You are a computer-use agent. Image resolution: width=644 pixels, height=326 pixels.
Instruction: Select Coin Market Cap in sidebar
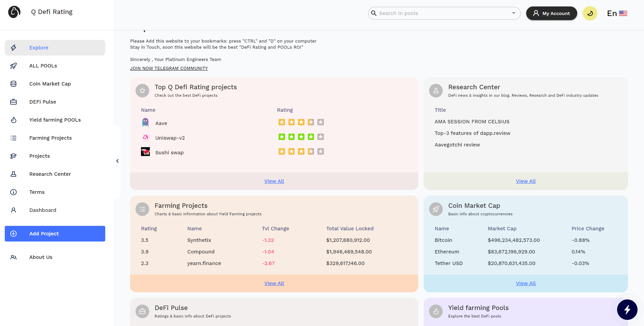click(55, 84)
